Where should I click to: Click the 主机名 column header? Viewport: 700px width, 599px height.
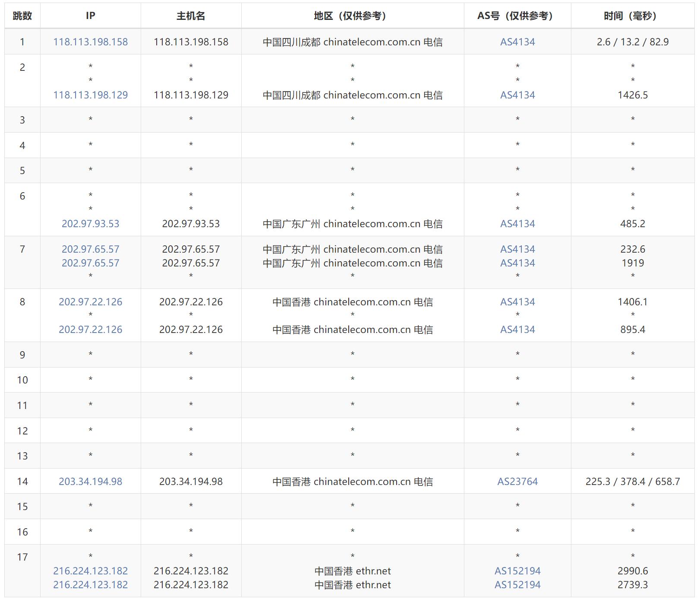[191, 16]
